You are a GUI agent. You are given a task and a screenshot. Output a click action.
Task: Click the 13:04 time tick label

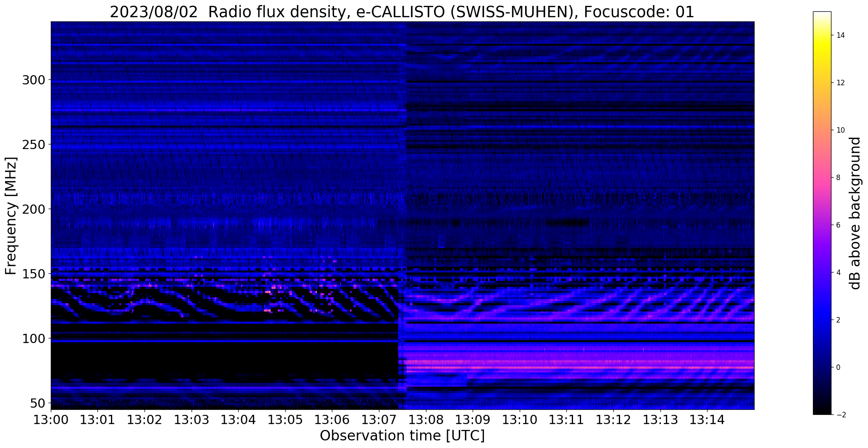point(239,419)
